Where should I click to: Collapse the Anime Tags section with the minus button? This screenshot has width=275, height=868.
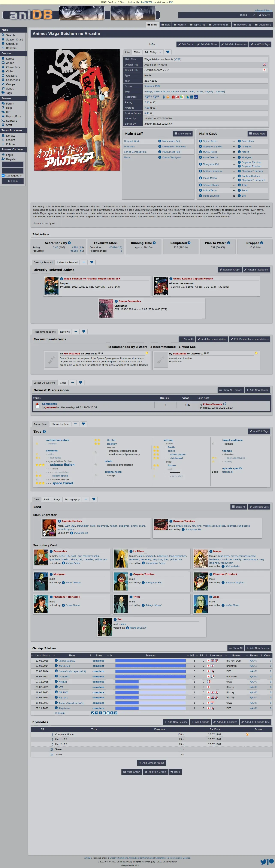click(x=75, y=424)
